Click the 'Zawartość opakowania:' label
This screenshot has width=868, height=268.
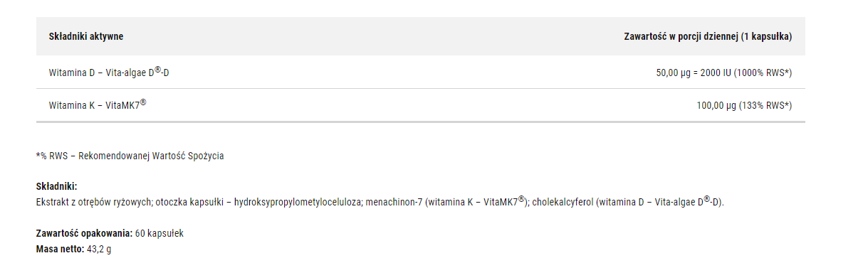(84, 233)
